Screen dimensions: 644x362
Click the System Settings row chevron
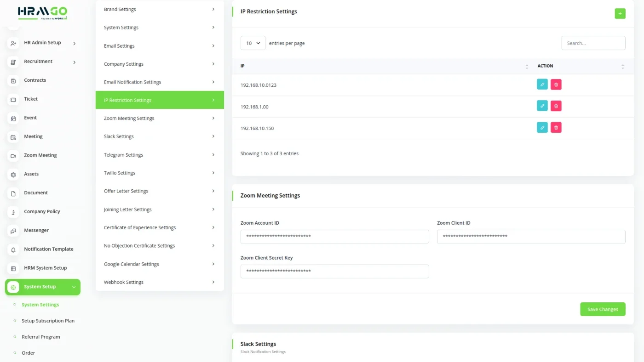[x=213, y=28]
